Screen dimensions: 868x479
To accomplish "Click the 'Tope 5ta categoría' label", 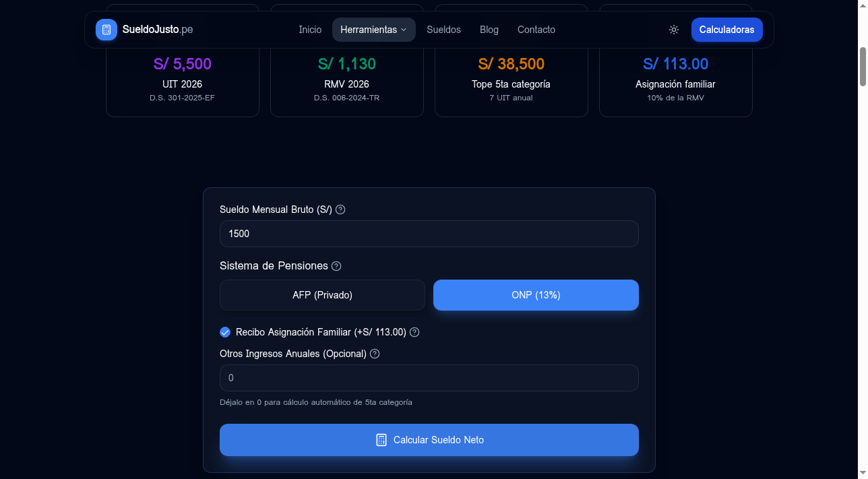I will point(511,84).
